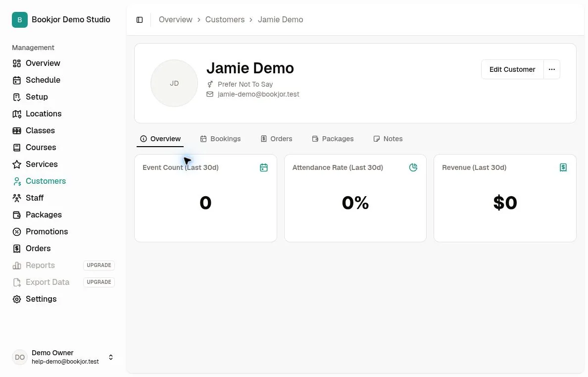Click Jamie Demo in the breadcrumb

tap(281, 19)
